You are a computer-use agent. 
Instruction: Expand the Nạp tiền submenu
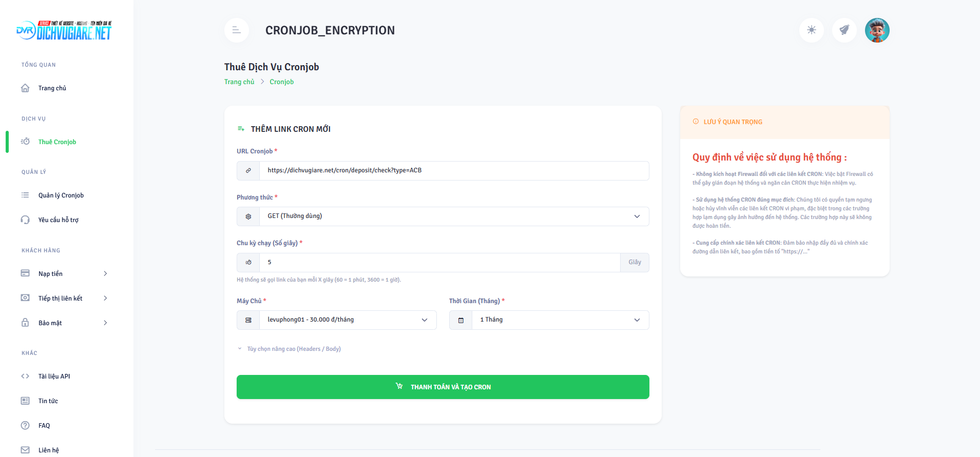pos(64,274)
